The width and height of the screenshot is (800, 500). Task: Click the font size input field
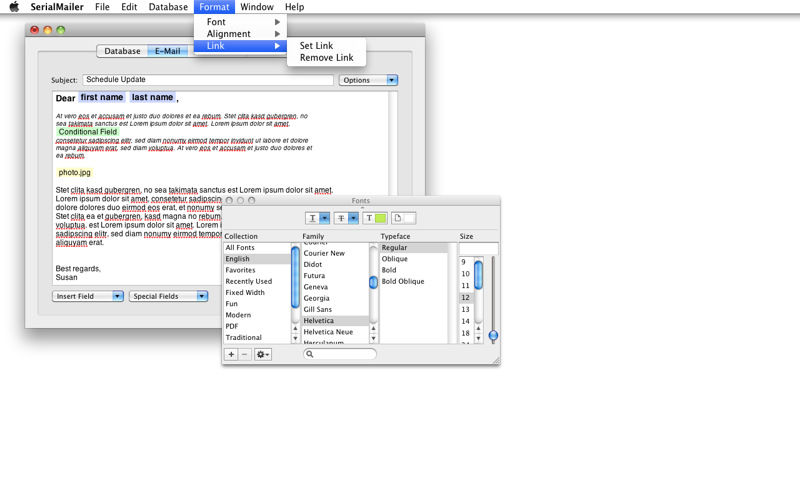click(479, 248)
